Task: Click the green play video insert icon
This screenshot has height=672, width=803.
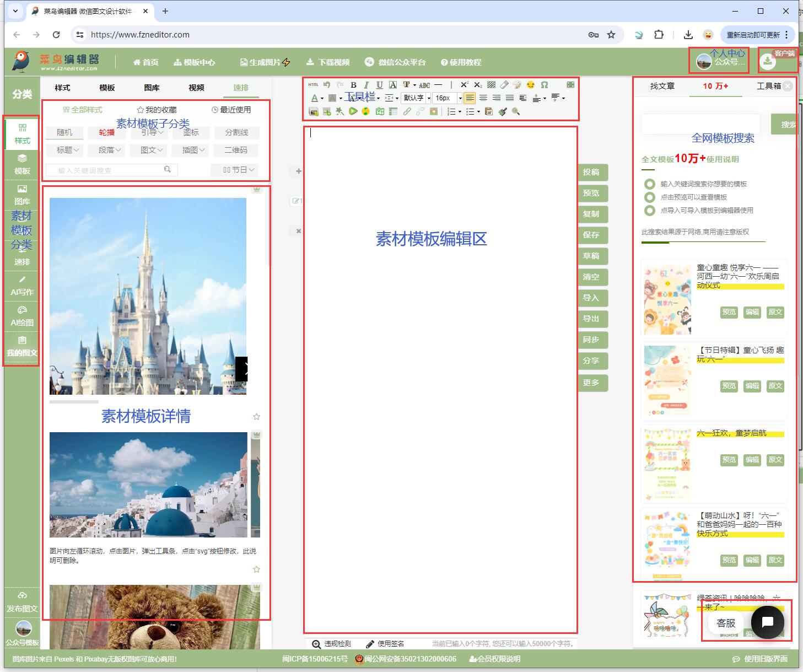Action: [353, 111]
